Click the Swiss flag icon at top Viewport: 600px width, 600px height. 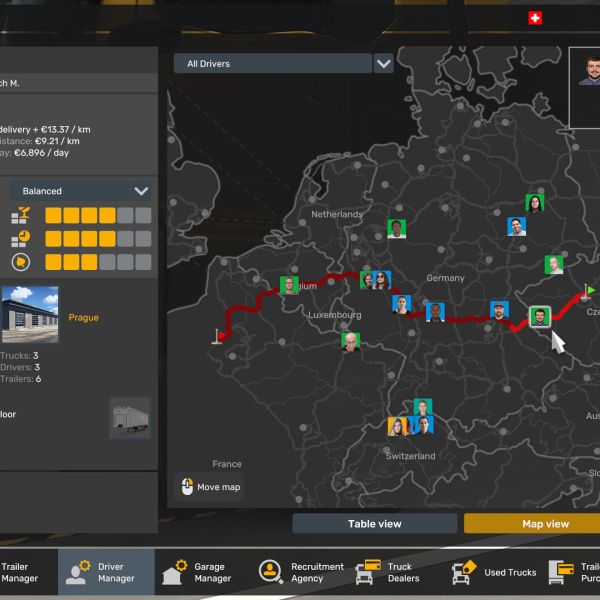point(535,18)
